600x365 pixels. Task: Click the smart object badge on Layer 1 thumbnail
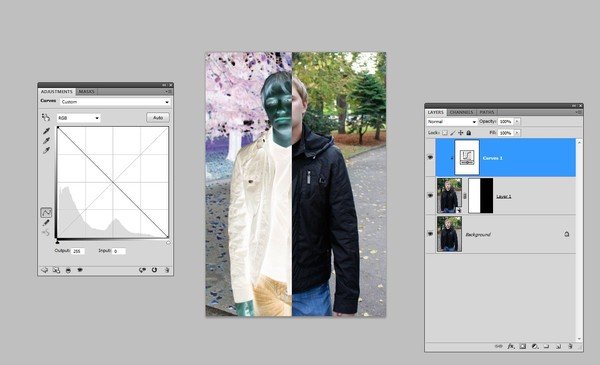(458, 210)
